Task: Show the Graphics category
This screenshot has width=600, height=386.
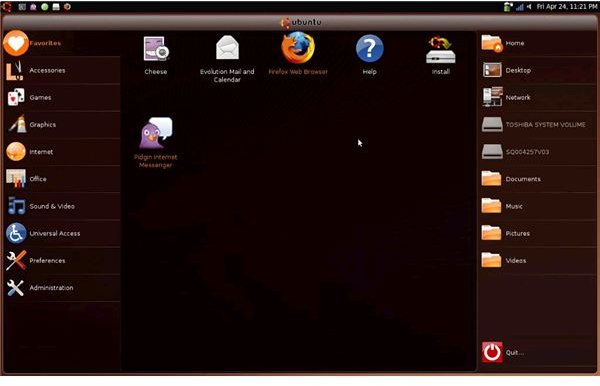Action: pyautogui.click(x=62, y=125)
